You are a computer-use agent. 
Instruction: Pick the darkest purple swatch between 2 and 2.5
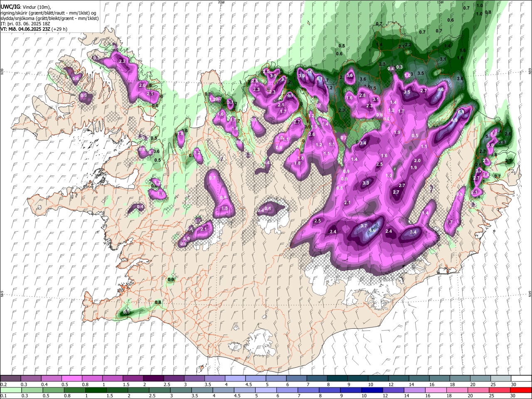coord(153,379)
